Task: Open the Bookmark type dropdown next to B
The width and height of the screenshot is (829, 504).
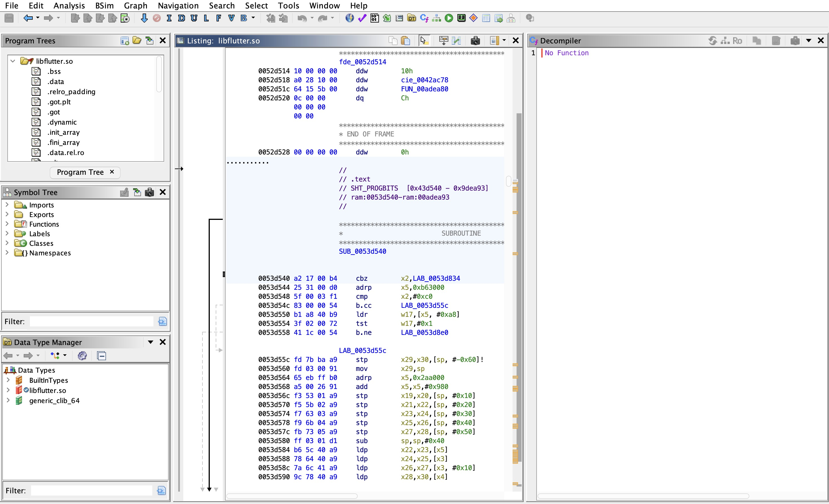Action: point(253,18)
